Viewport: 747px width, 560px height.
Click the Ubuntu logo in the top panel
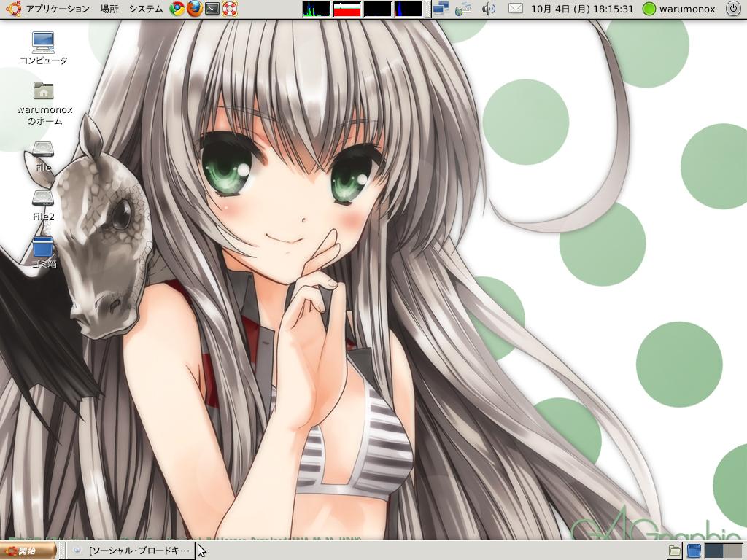(13, 9)
